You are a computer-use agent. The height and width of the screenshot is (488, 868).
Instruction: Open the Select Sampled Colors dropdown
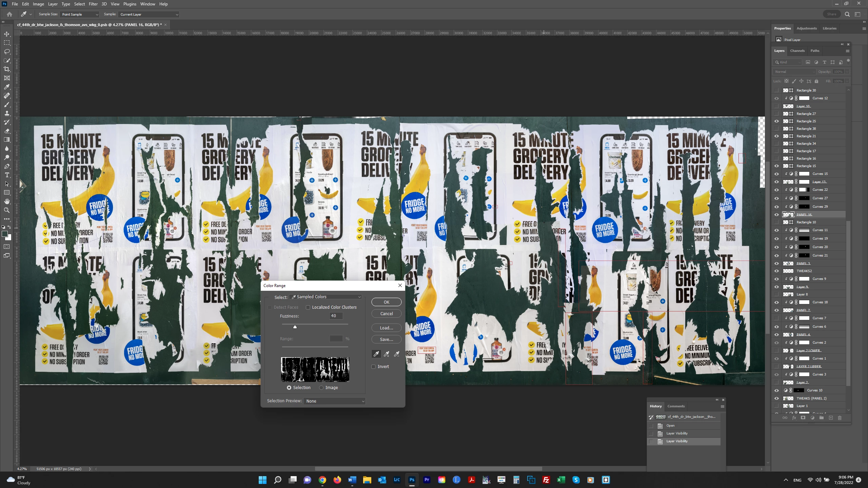click(326, 297)
